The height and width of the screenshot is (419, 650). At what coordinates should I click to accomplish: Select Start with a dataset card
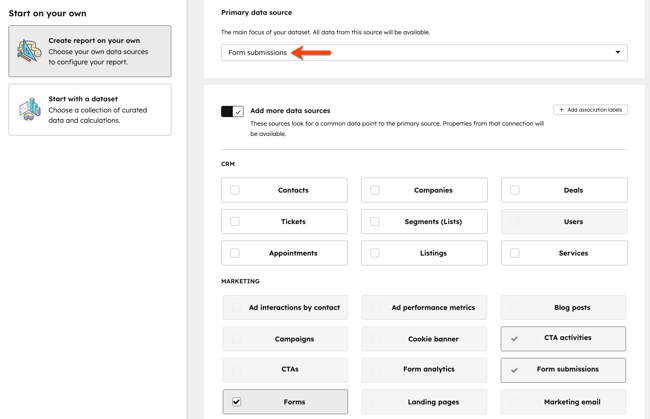(x=90, y=110)
